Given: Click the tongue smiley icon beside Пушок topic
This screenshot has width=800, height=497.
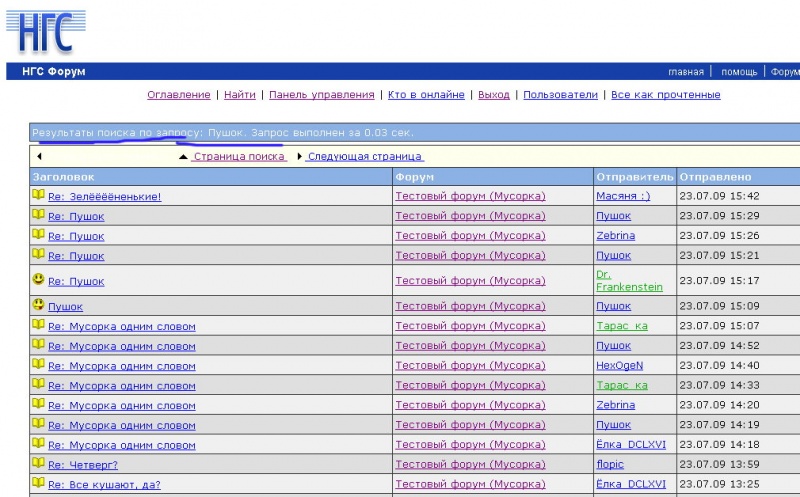Looking at the screenshot, I should click(x=38, y=305).
